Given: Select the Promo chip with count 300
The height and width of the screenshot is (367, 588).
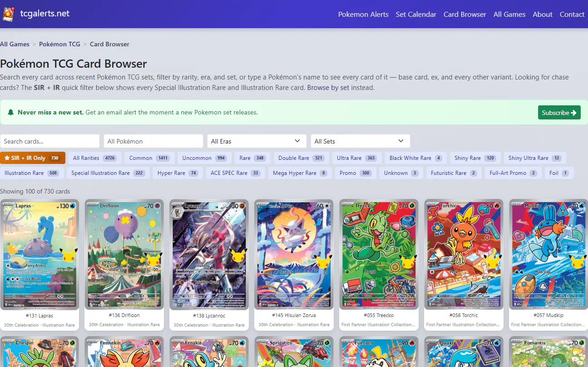Looking at the screenshot, I should 356,173.
